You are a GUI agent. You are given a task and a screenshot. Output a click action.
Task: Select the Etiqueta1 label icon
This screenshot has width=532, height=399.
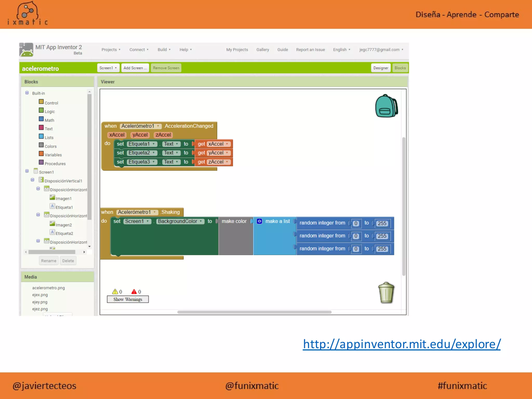[x=52, y=206]
